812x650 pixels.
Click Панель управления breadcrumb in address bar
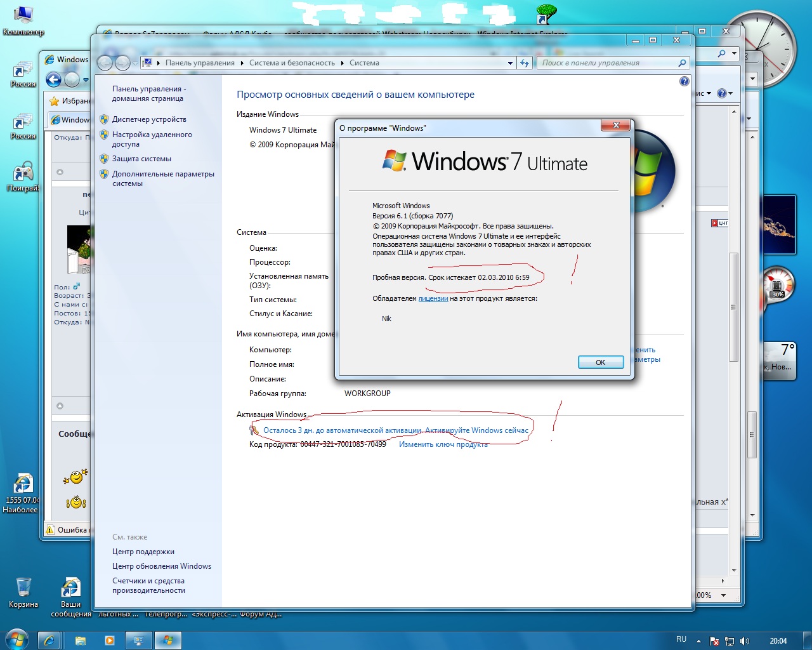[200, 63]
